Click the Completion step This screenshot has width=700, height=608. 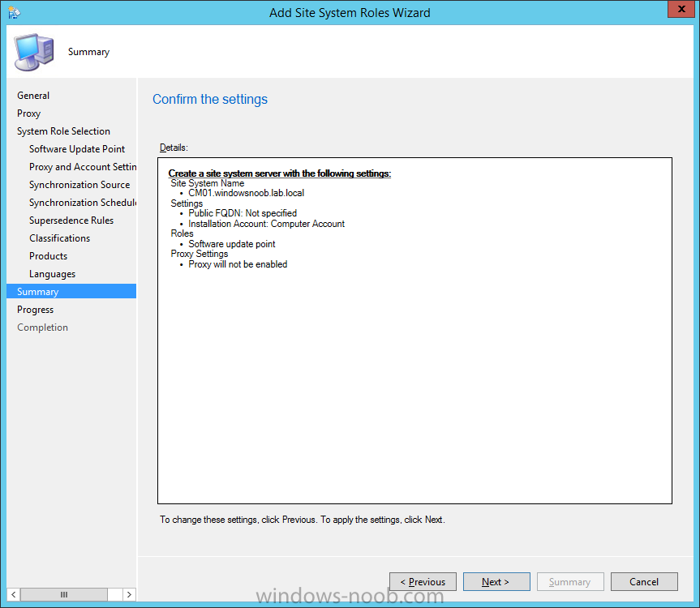coord(42,328)
